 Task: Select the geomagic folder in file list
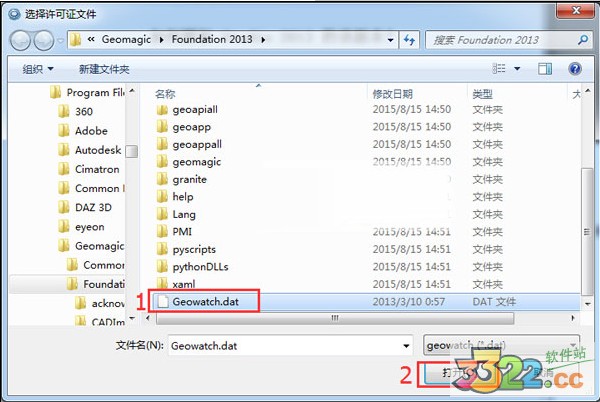(x=196, y=162)
